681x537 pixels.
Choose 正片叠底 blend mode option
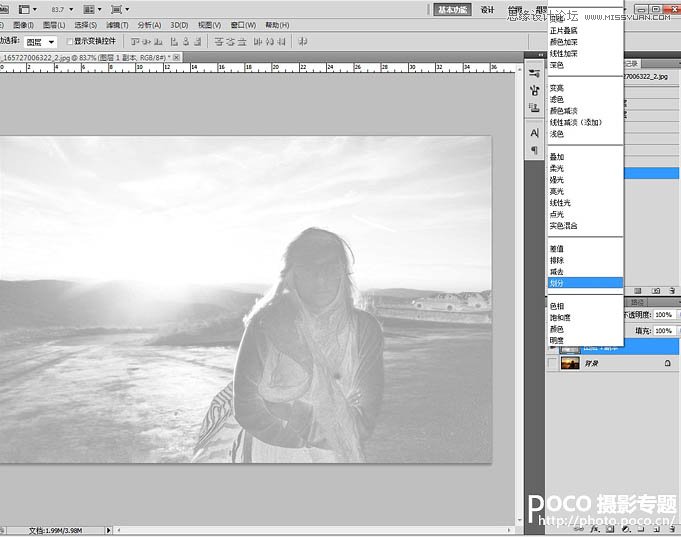563,31
